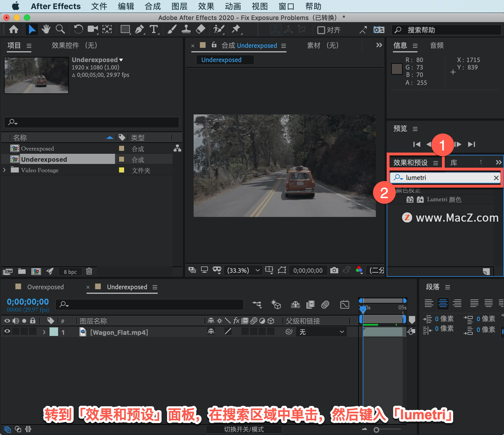Open the 效果 menu
The width and height of the screenshot is (504, 435).
[x=206, y=6]
